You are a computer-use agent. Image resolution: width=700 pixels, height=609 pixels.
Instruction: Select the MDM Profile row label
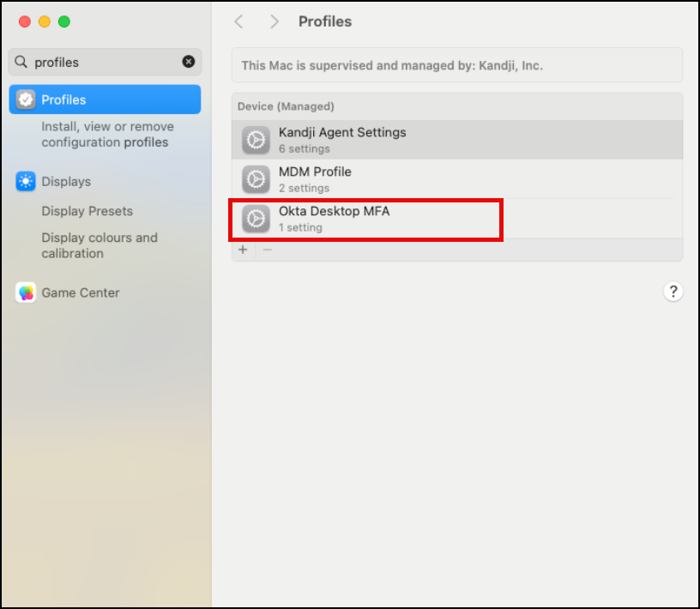(315, 172)
